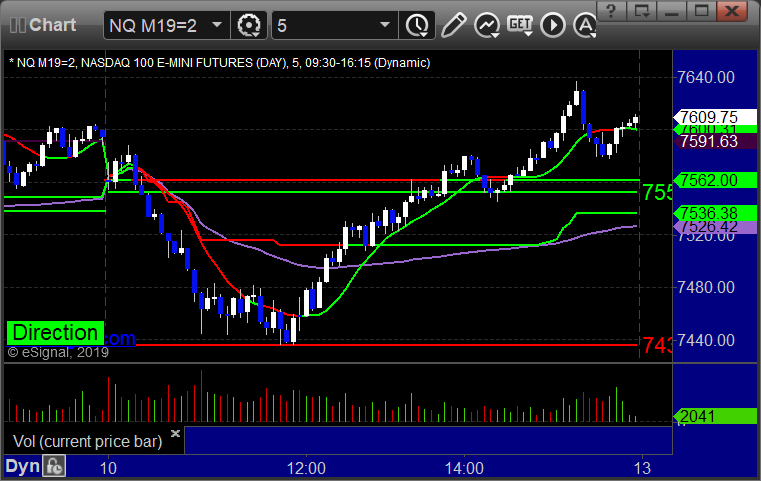Click the green Direction label
Viewport: 761px width, 481px height.
coord(55,333)
